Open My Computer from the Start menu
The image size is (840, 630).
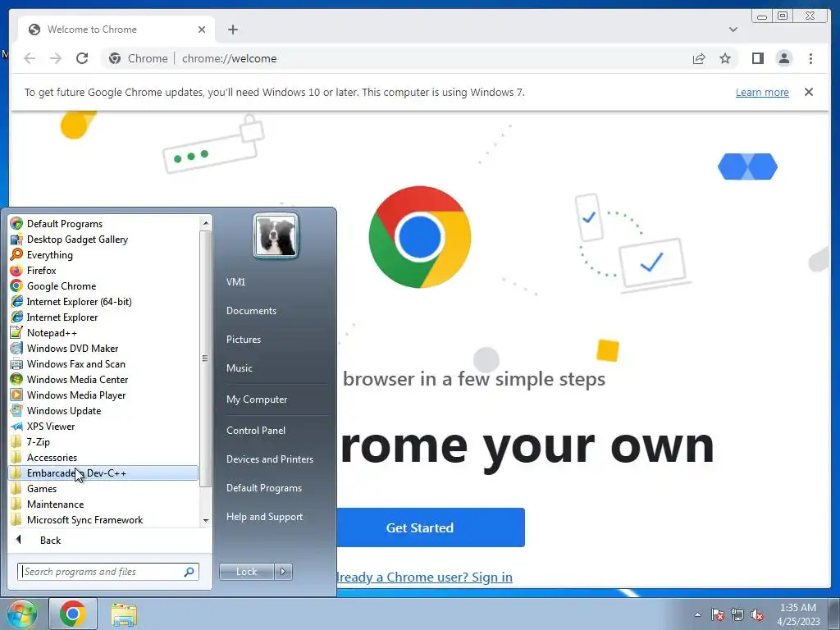coord(257,399)
